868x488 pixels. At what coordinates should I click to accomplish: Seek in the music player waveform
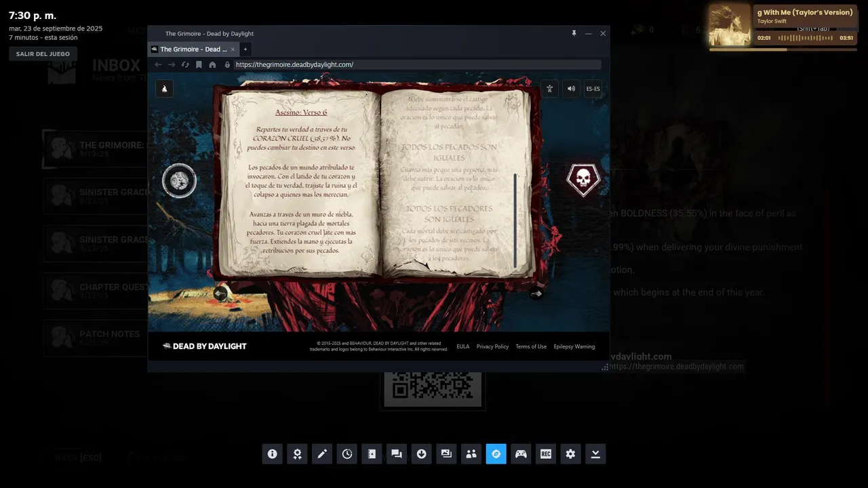[805, 38]
